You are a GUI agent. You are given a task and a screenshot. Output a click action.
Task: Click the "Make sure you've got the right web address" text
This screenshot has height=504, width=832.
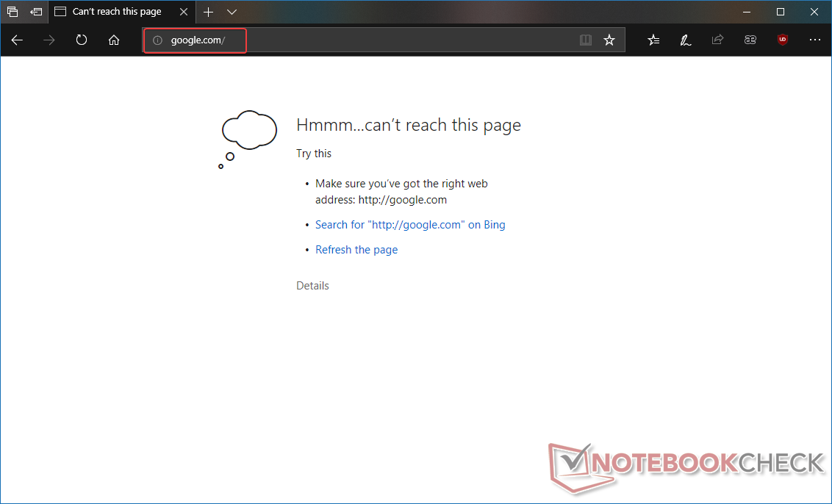point(402,192)
